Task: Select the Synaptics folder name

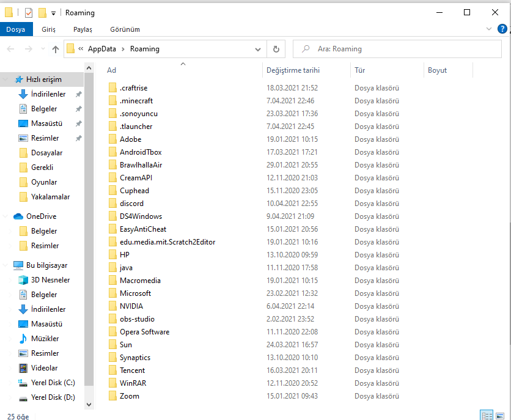Action: tap(135, 358)
